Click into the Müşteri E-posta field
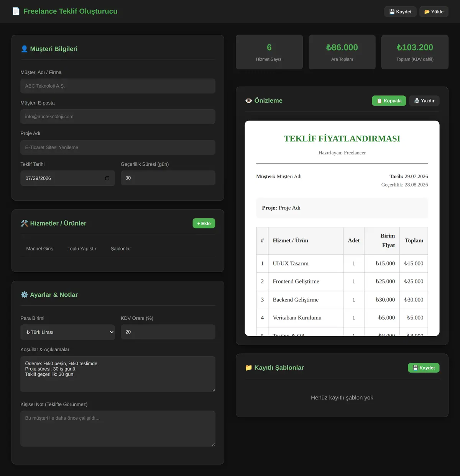The height and width of the screenshot is (476, 460). [118, 116]
